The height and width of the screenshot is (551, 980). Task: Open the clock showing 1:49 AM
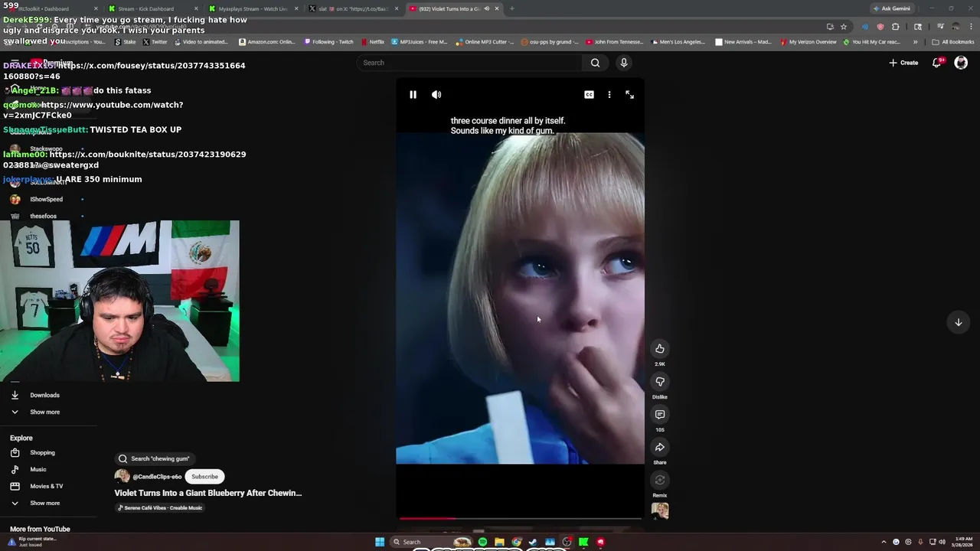click(x=964, y=542)
